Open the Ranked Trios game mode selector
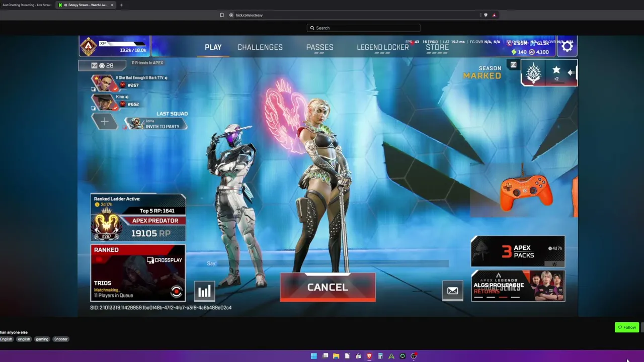This screenshot has width=644, height=362. [138, 273]
